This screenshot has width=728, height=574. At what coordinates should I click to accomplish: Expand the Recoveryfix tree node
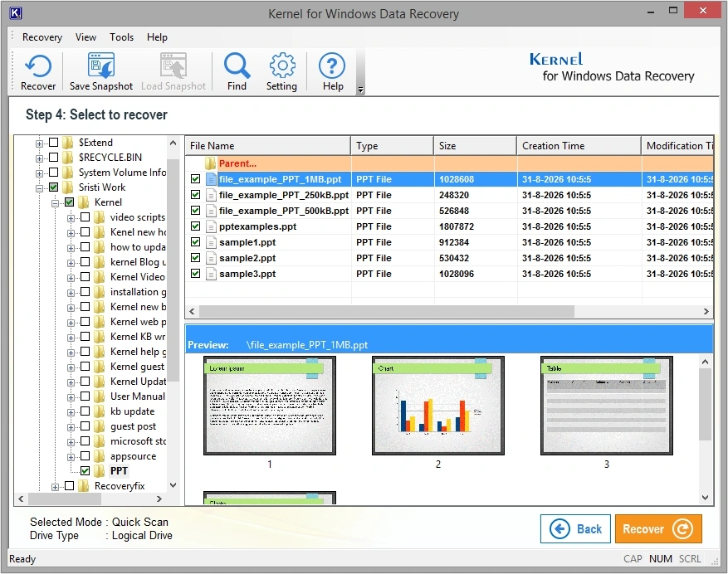click(56, 487)
